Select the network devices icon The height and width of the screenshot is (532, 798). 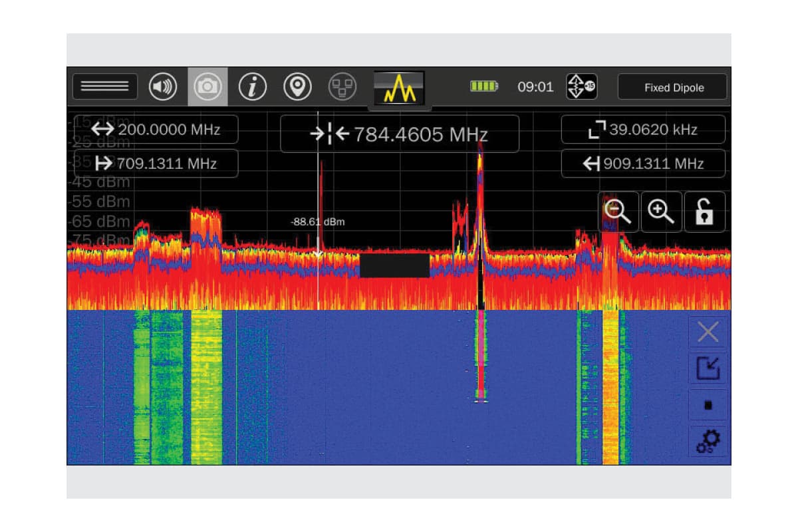(342, 87)
